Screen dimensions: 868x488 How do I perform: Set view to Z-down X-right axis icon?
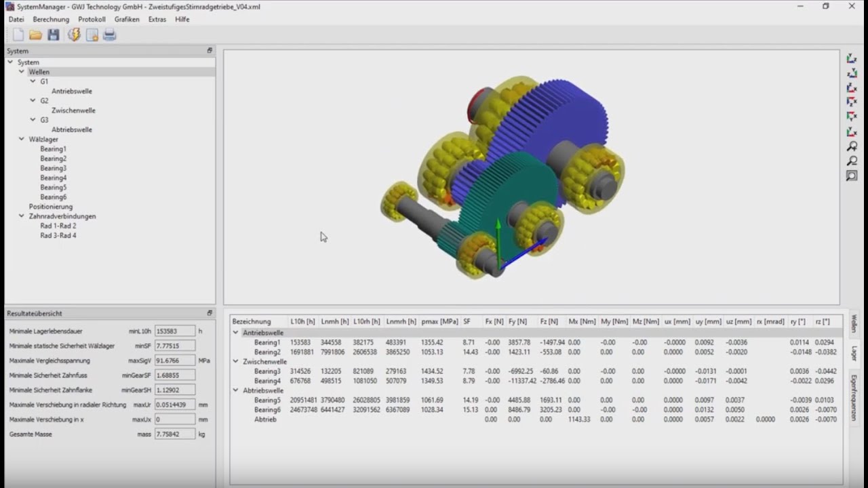(852, 102)
